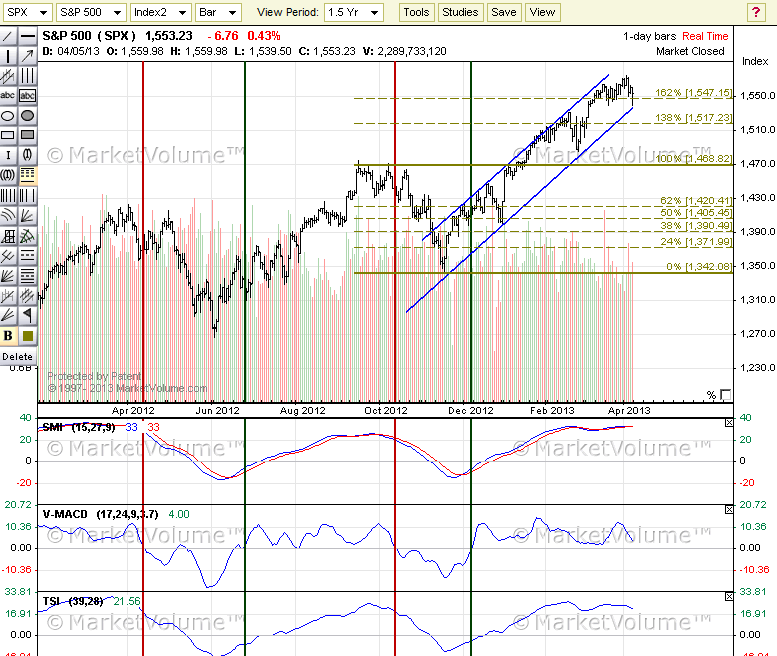Choose the empty rectangle drawing tool
777x656 pixels.
(8, 135)
